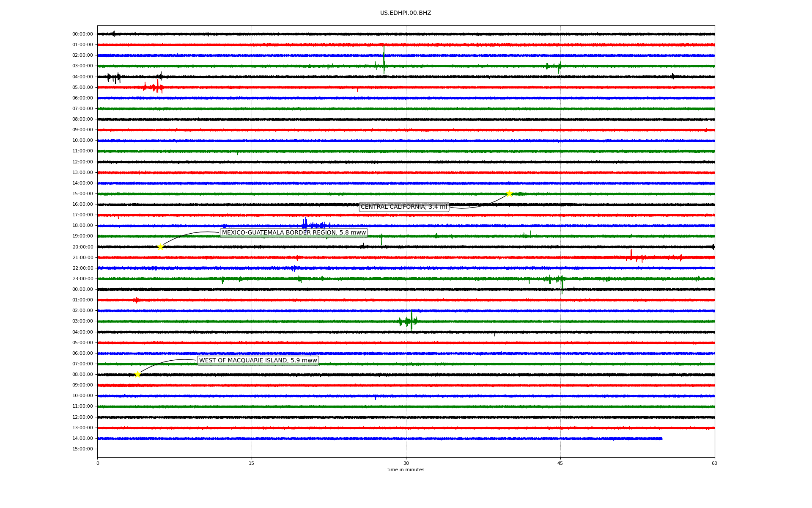The height and width of the screenshot is (508, 812).
Task: Click the first 00:00:00 row time label
Action: (82, 34)
